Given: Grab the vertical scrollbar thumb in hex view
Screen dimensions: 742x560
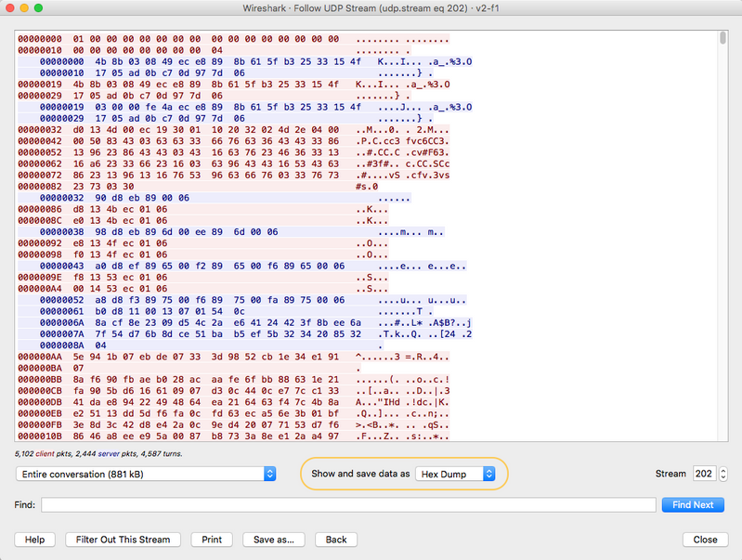Looking at the screenshot, I should coord(723,38).
